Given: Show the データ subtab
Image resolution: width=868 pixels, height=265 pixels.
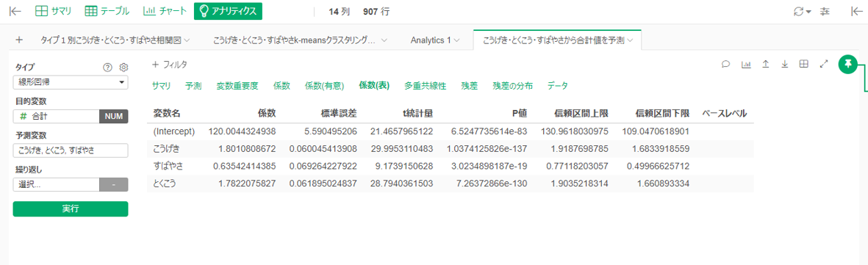Looking at the screenshot, I should (x=557, y=86).
